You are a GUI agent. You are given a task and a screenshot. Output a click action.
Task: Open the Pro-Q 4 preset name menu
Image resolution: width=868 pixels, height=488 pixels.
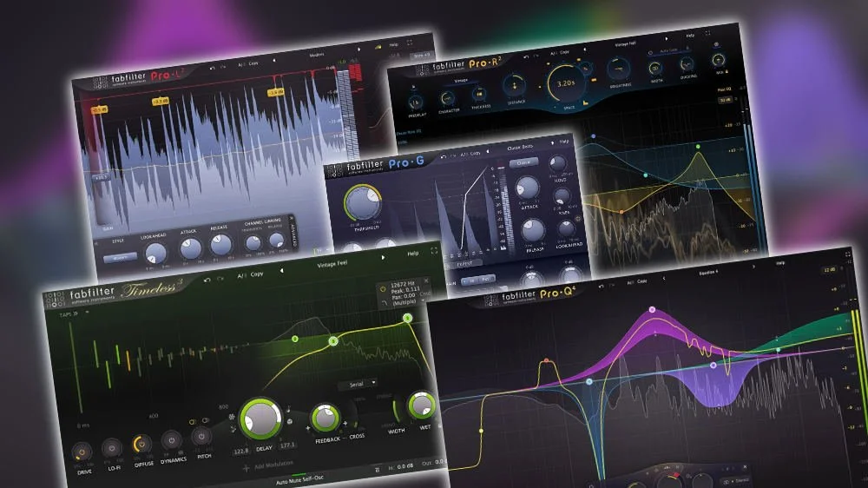point(708,272)
